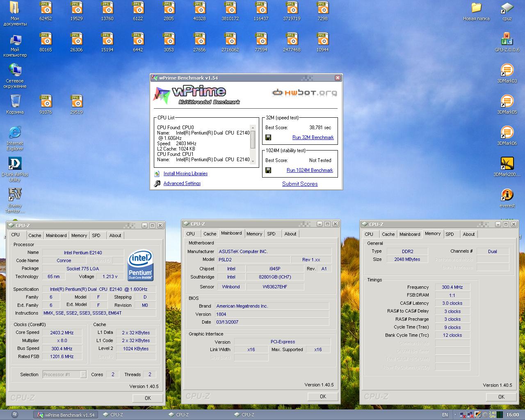Click the Core Speed value 2403.2 MHz
525x420 pixels.
(x=62, y=333)
